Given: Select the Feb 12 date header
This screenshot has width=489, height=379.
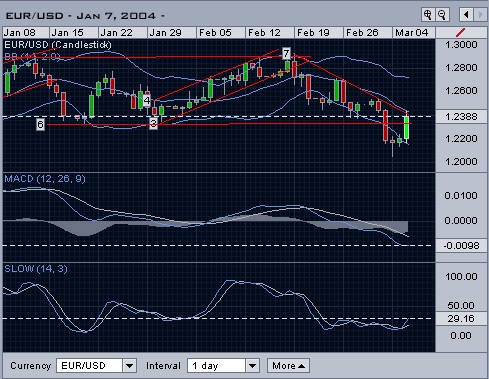Looking at the screenshot, I should [270, 33].
